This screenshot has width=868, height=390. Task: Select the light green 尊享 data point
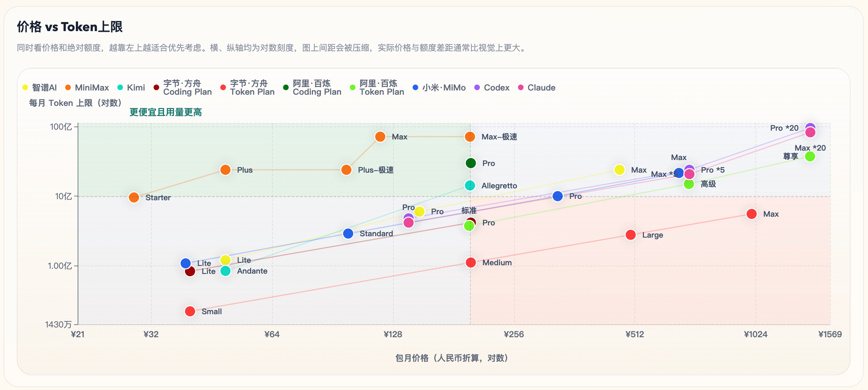(810, 156)
